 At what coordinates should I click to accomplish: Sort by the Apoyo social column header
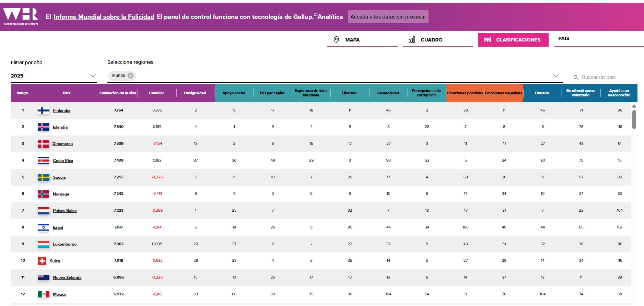tap(234, 93)
